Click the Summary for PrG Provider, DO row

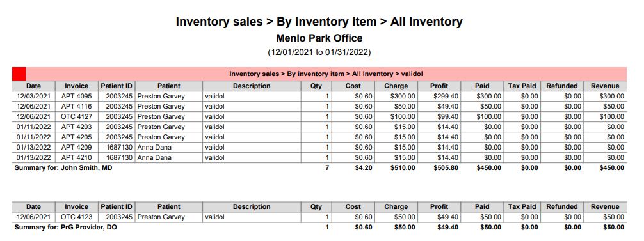pyautogui.click(x=319, y=227)
